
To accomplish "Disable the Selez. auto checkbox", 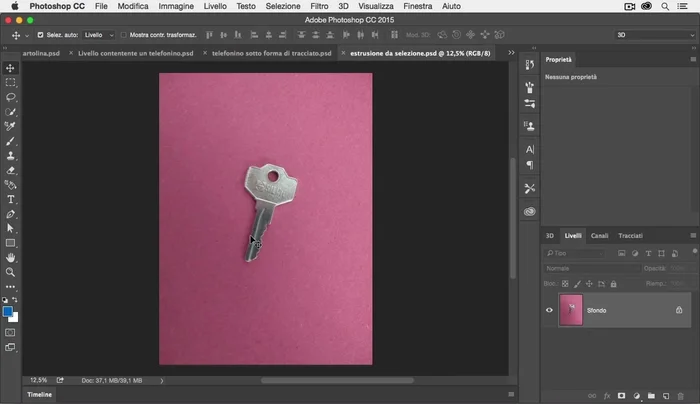I will (41, 35).
